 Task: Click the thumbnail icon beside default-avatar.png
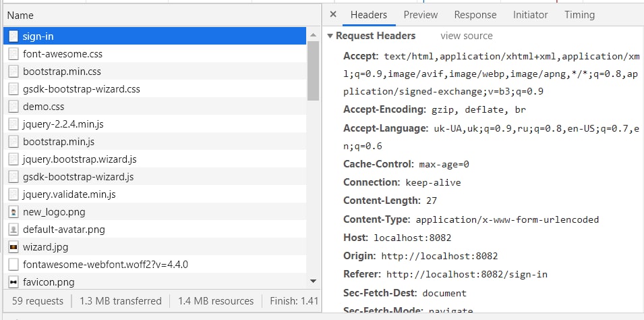(x=13, y=230)
